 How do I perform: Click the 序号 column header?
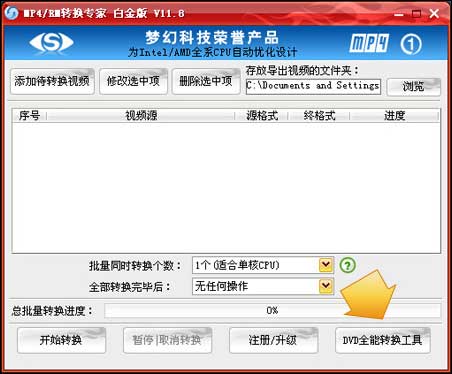29,116
